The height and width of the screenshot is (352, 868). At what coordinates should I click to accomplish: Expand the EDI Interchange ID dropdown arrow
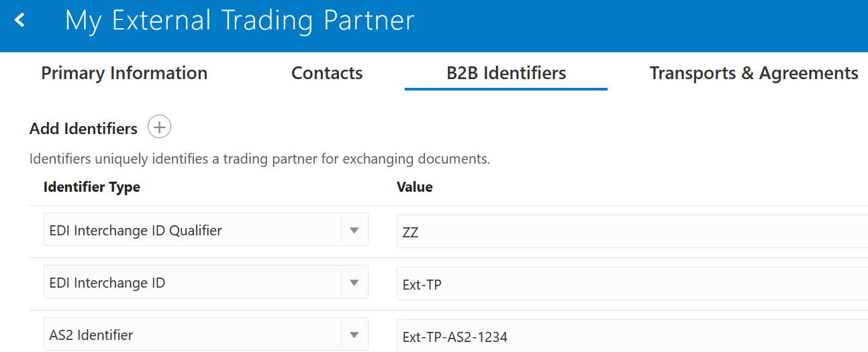click(354, 283)
